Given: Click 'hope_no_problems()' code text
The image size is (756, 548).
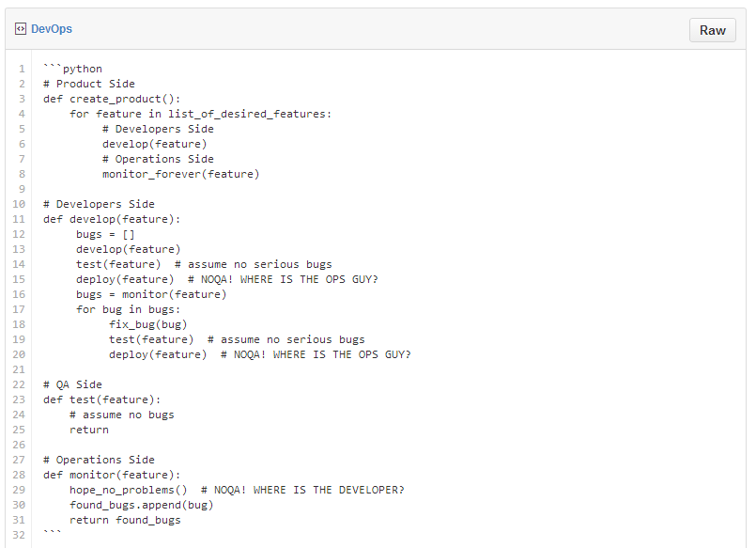Looking at the screenshot, I should point(129,490).
